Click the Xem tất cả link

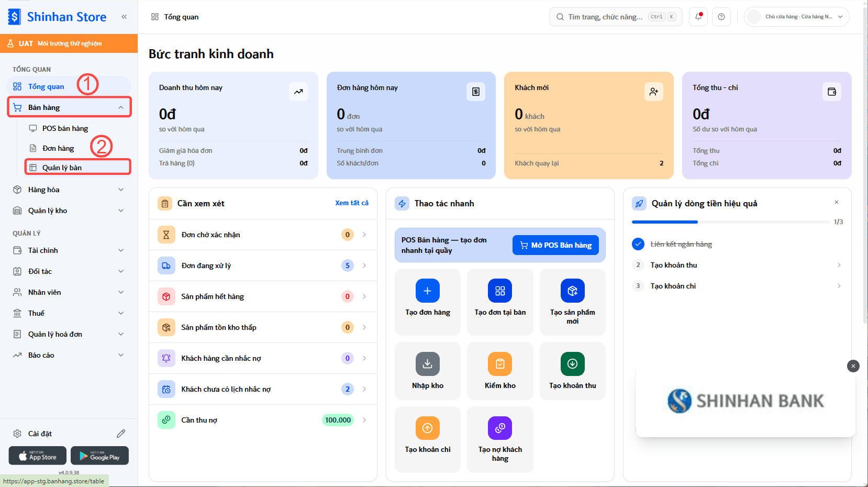tap(352, 203)
